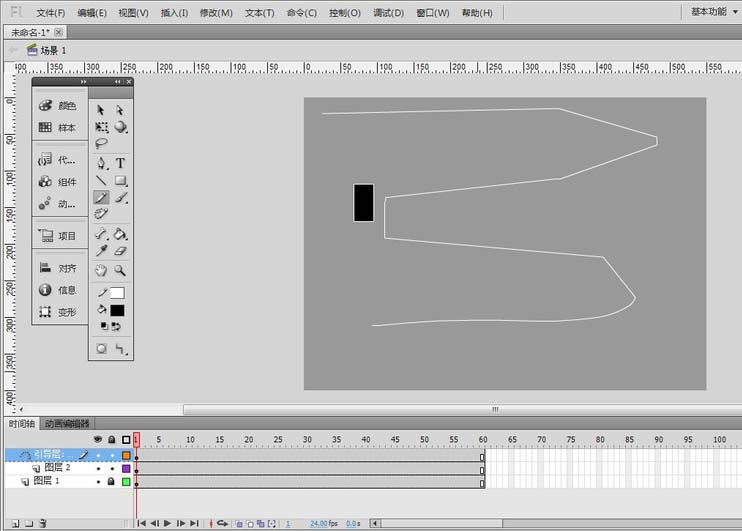
Task: Open the 样本 swatches panel
Action: click(57, 127)
